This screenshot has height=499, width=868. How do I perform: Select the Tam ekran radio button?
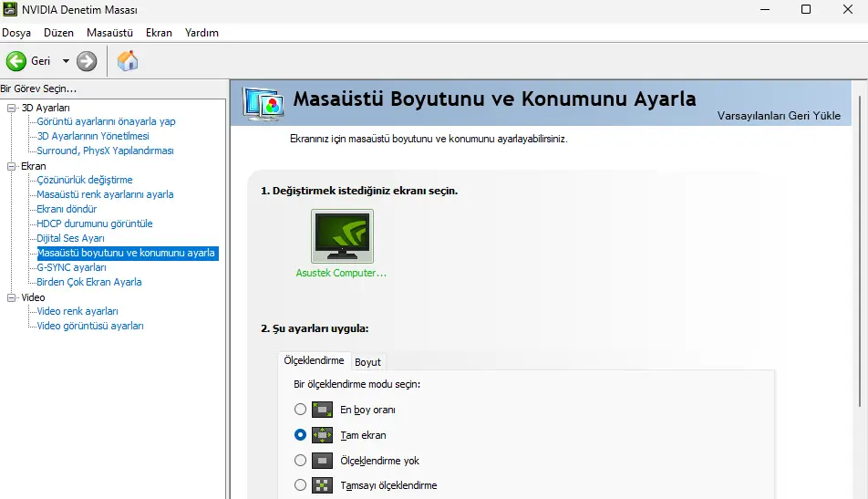click(300, 435)
